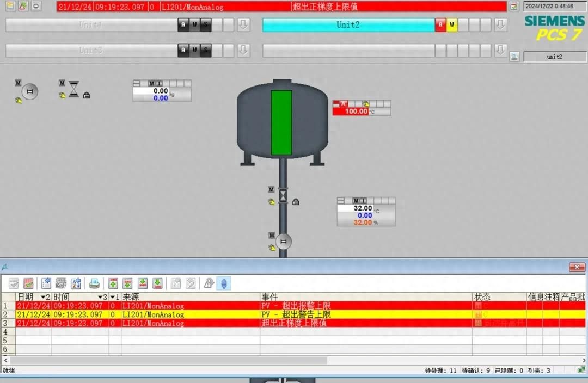This screenshot has width=588, height=383.
Task: Expand the area dropdown arrow next to Unit2
Action: point(500,24)
